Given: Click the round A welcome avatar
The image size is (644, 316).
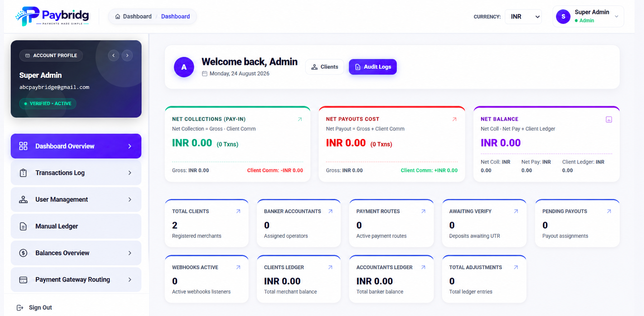Looking at the screenshot, I should tap(184, 67).
